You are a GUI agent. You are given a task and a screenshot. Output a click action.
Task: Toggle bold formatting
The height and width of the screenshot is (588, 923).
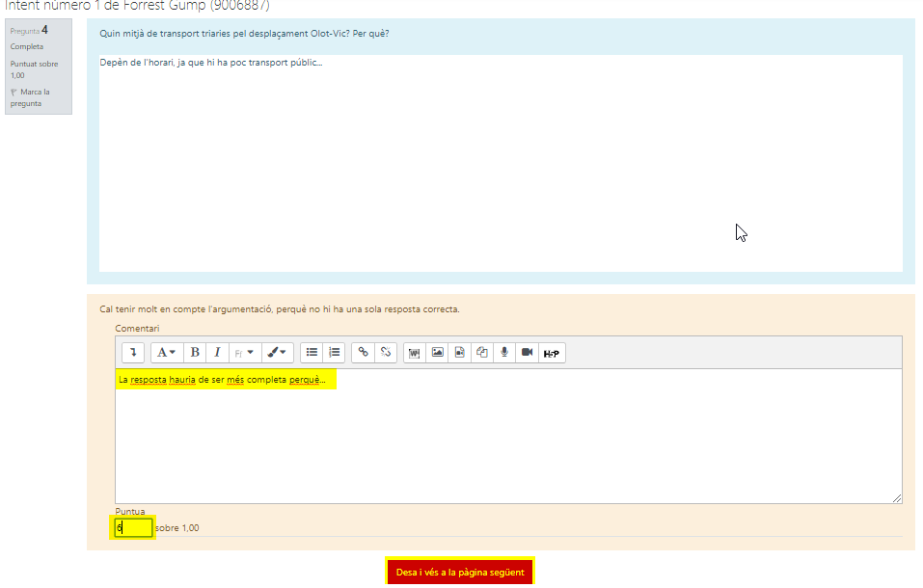[x=195, y=353]
